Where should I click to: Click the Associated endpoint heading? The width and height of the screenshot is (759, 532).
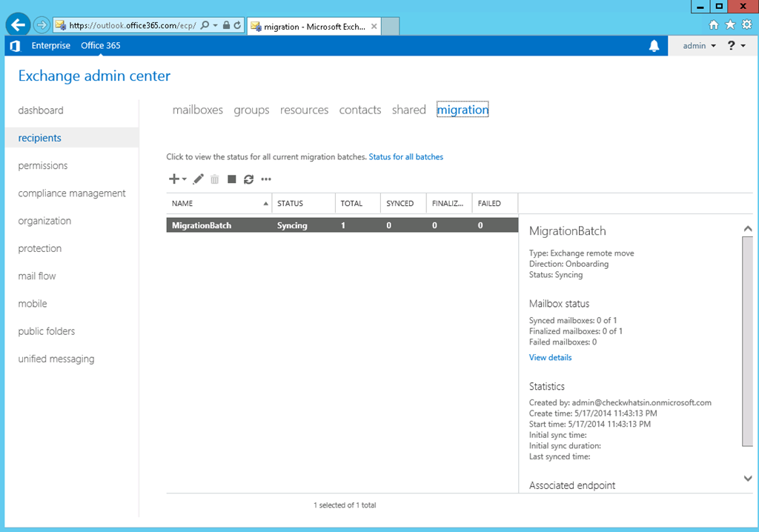[x=572, y=485]
